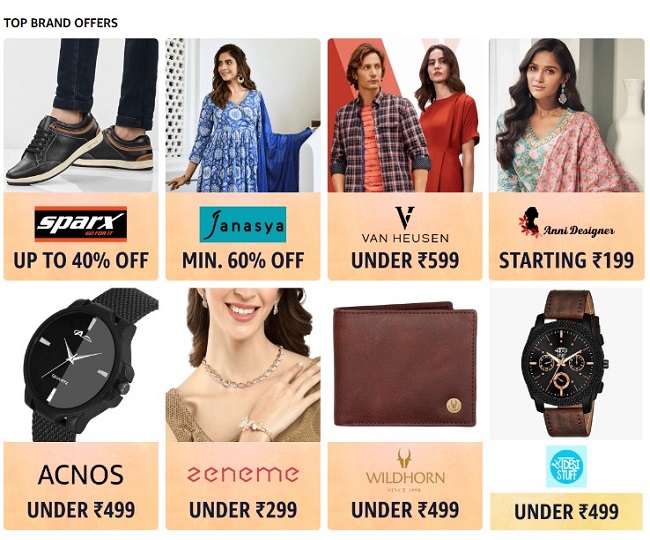This screenshot has height=540, width=650.
Task: Select the UNDER ₹599 offer
Action: pyautogui.click(x=405, y=261)
